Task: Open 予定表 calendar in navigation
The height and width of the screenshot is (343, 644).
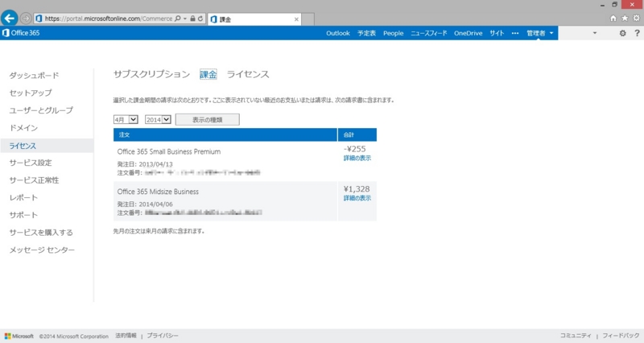Action: pyautogui.click(x=366, y=33)
